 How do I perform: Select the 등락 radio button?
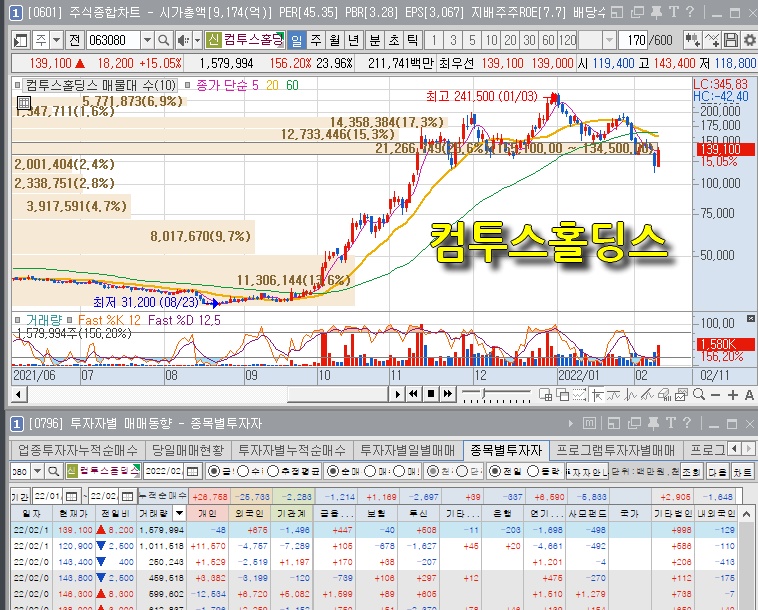(x=533, y=471)
